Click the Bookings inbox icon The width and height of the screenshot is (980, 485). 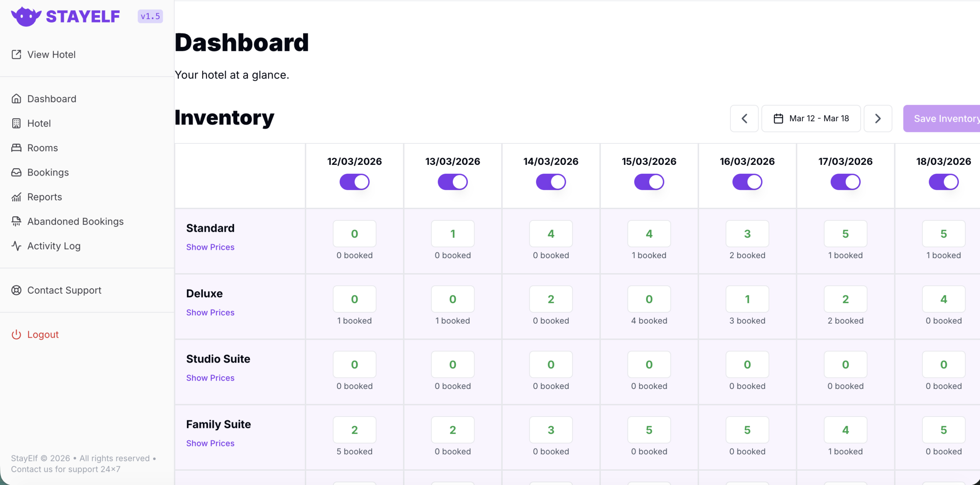coord(16,173)
